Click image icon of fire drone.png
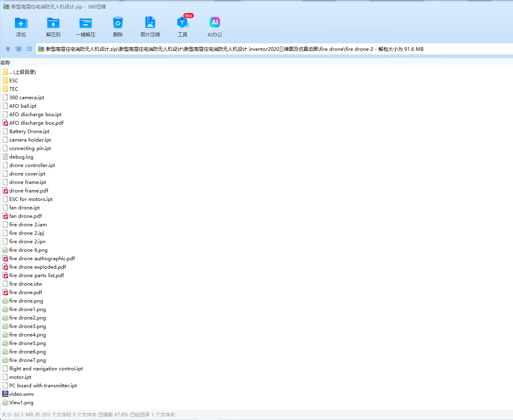The image size is (513, 420). pyautogui.click(x=5, y=301)
